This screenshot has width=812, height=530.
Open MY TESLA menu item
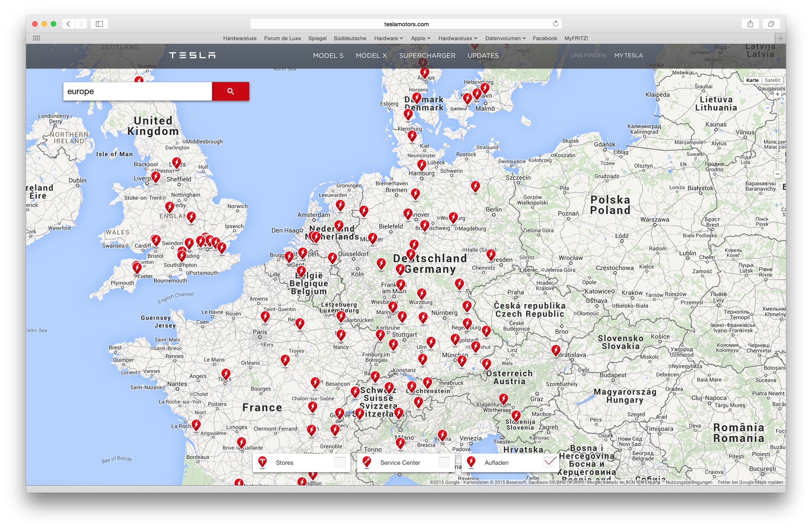tap(628, 56)
